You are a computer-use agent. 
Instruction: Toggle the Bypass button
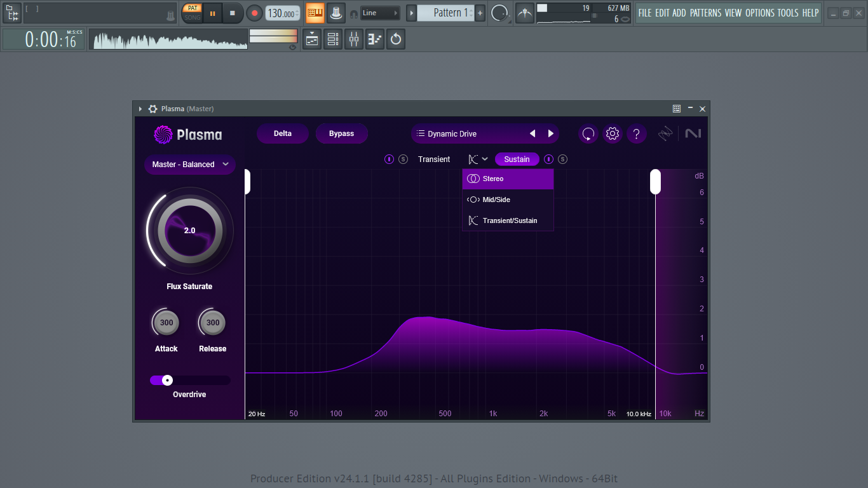[341, 133]
